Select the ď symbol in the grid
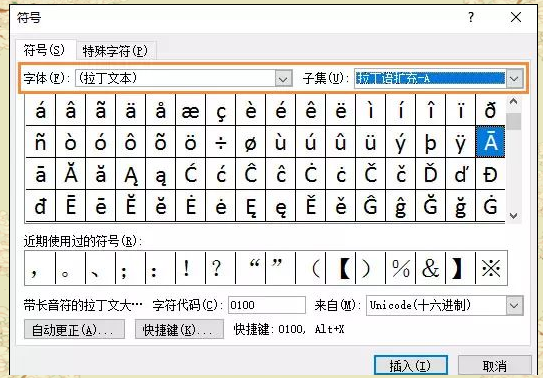The width and height of the screenshot is (543, 378). coord(461,174)
